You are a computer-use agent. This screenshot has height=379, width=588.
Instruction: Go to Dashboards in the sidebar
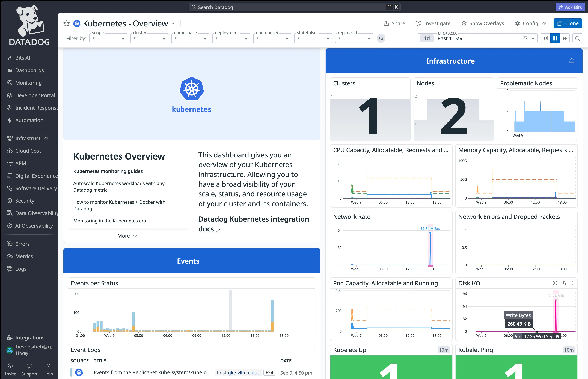click(x=29, y=70)
